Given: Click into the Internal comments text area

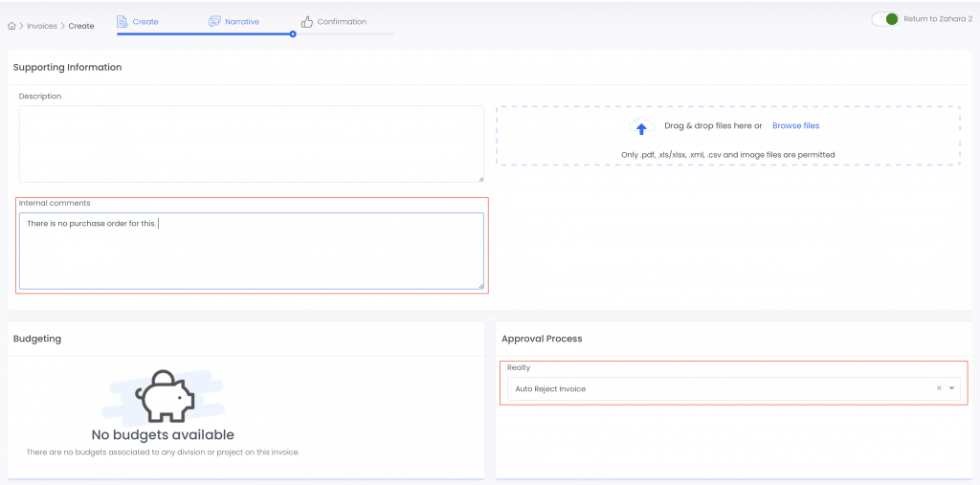Looking at the screenshot, I should [x=252, y=251].
